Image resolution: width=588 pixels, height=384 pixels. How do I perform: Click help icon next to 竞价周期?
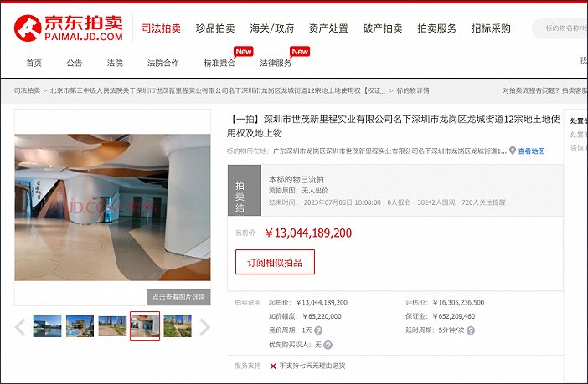(318, 330)
